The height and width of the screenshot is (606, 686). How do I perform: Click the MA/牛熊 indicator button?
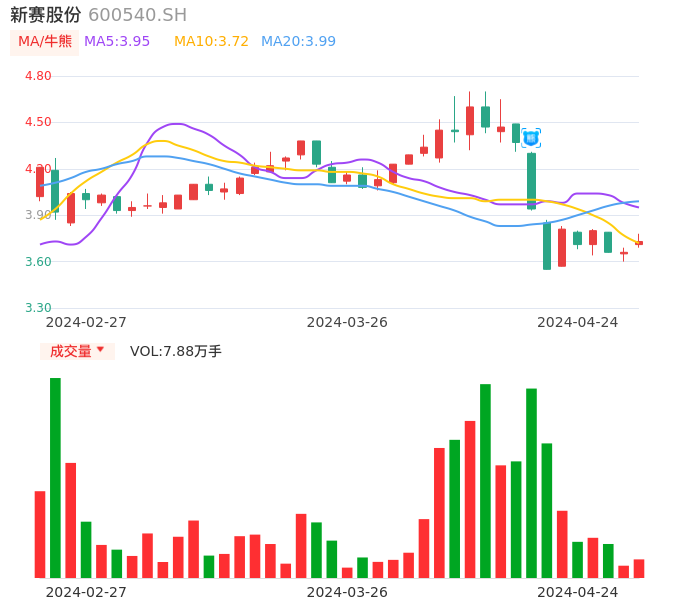tap(45, 42)
